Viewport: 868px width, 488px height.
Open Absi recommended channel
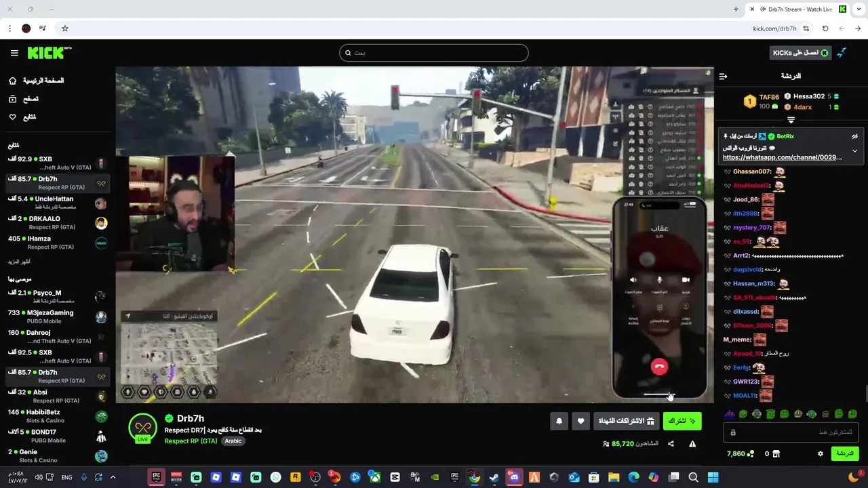tap(57, 396)
